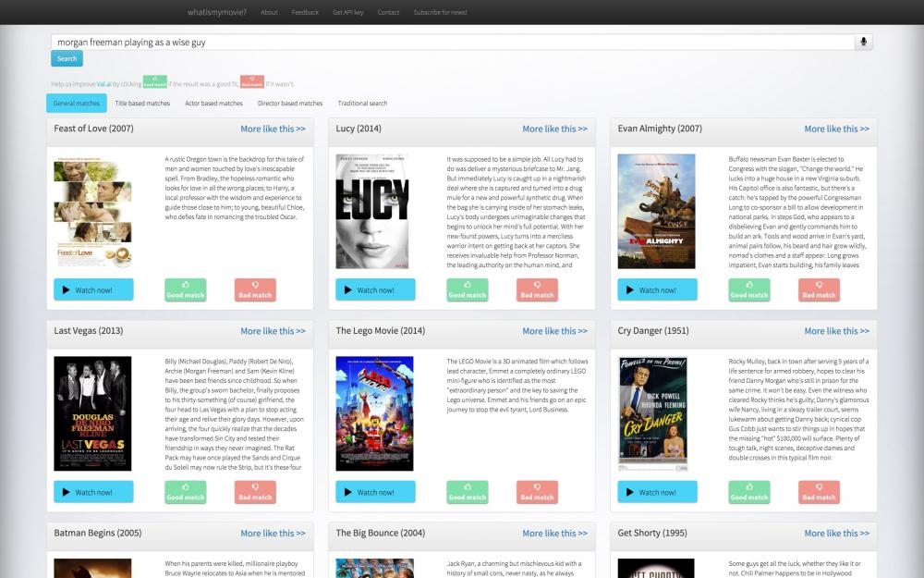Thumbs up Evan Almighty as Good match
Screen dimensions: 924x578
coord(748,290)
